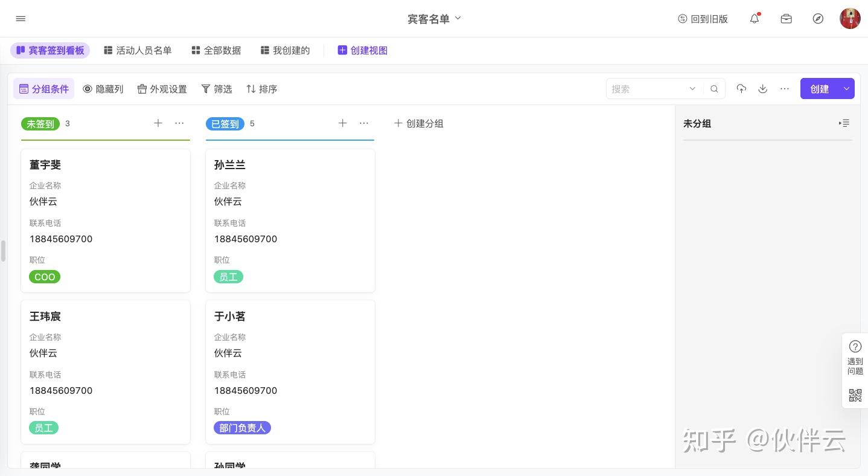The width and height of the screenshot is (868, 476).
Task: Open the hamburger menu
Action: 21,19
